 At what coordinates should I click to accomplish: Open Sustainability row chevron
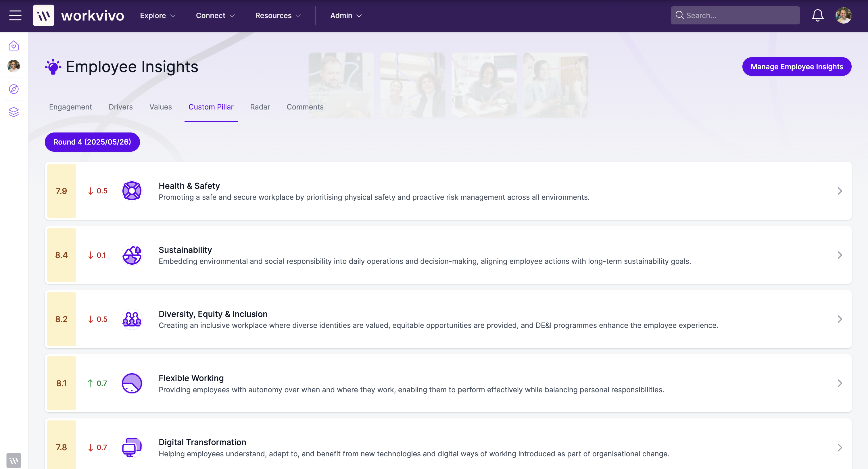(x=840, y=255)
